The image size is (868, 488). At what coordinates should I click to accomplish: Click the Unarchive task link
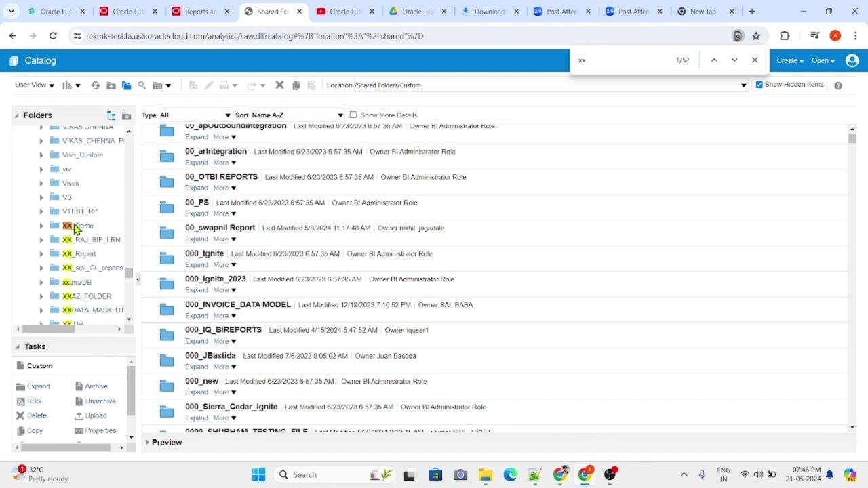point(100,401)
